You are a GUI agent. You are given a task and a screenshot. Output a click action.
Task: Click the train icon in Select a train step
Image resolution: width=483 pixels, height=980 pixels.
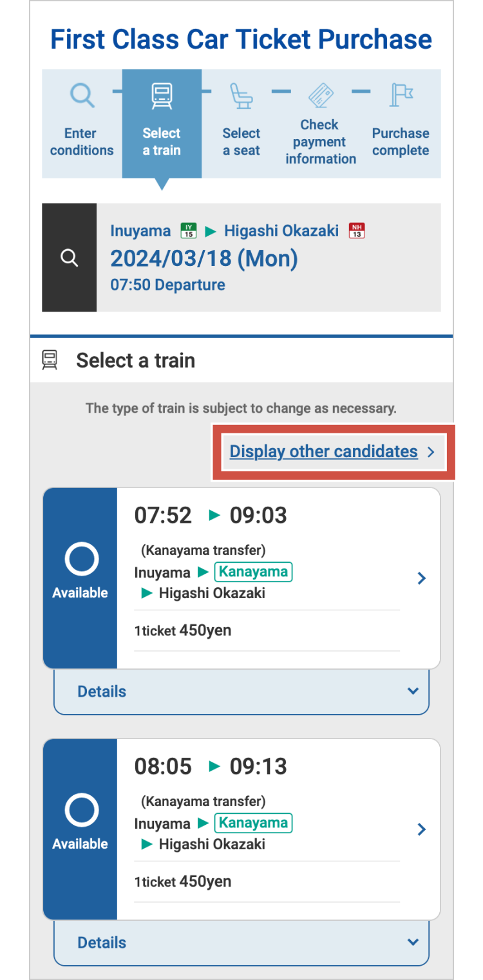tap(162, 96)
